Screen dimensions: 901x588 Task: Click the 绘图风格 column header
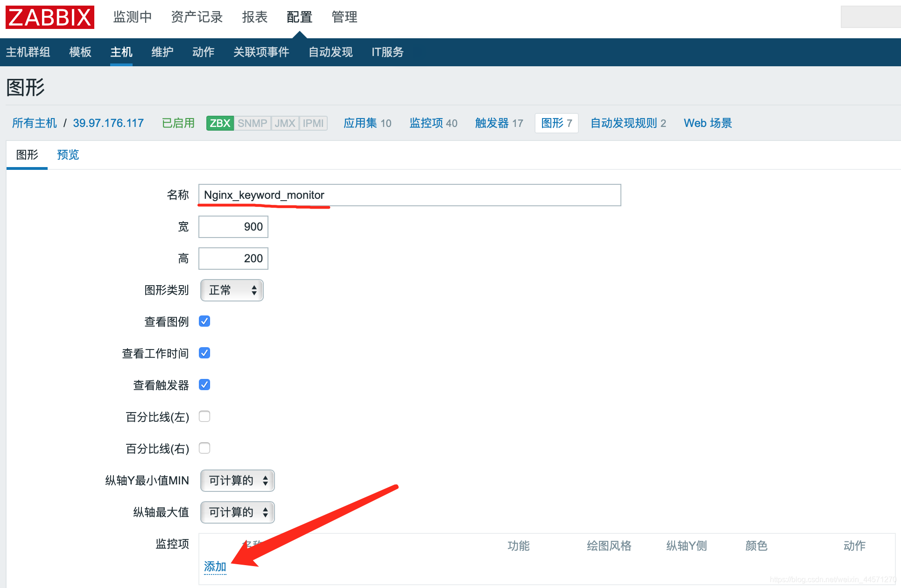[x=609, y=546]
